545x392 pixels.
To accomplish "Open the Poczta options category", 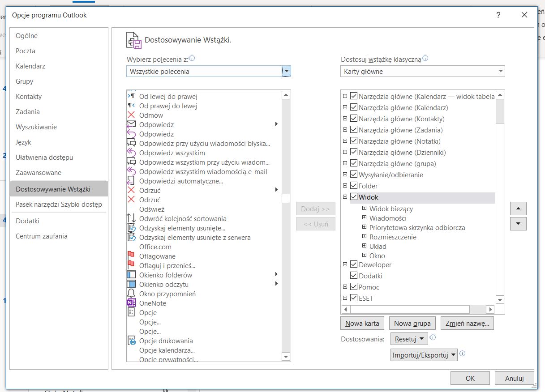I will tap(59, 51).
